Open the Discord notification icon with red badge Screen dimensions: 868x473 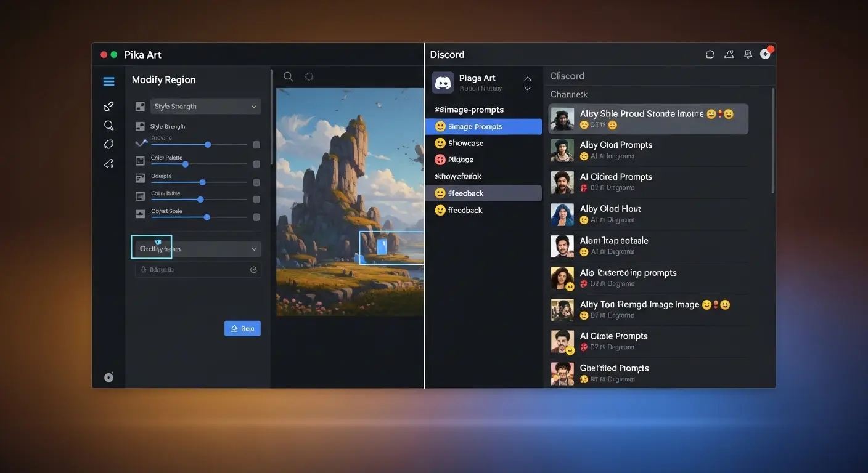[766, 54]
